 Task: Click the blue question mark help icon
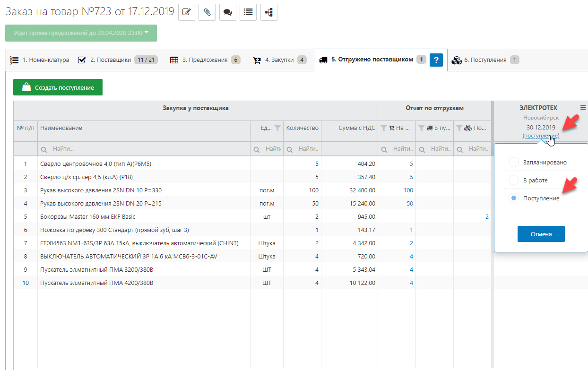[436, 60]
